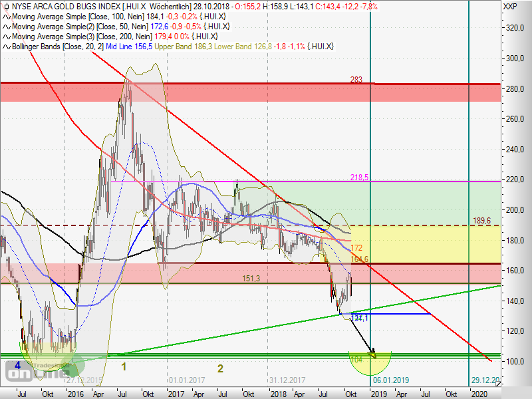Select the NYSE ARCA GOLD BUGS INDEX legend
532x399 pixels.
pos(73,6)
